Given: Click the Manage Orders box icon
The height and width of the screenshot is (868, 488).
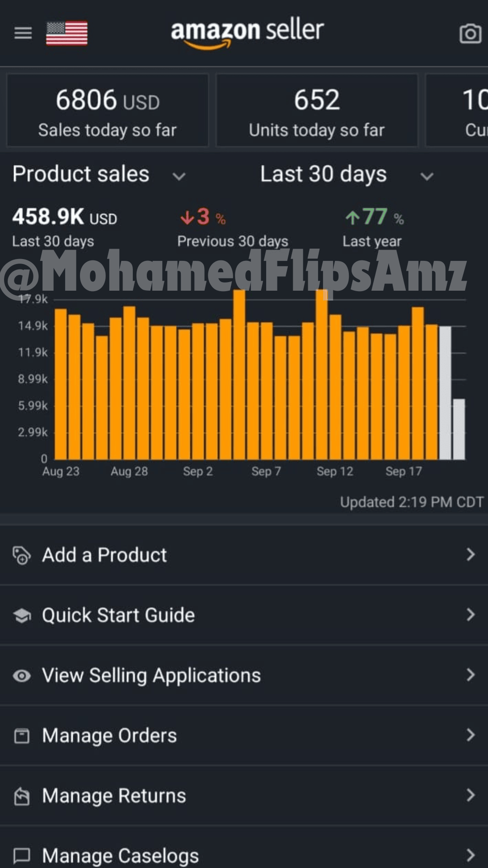Looking at the screenshot, I should (x=22, y=736).
